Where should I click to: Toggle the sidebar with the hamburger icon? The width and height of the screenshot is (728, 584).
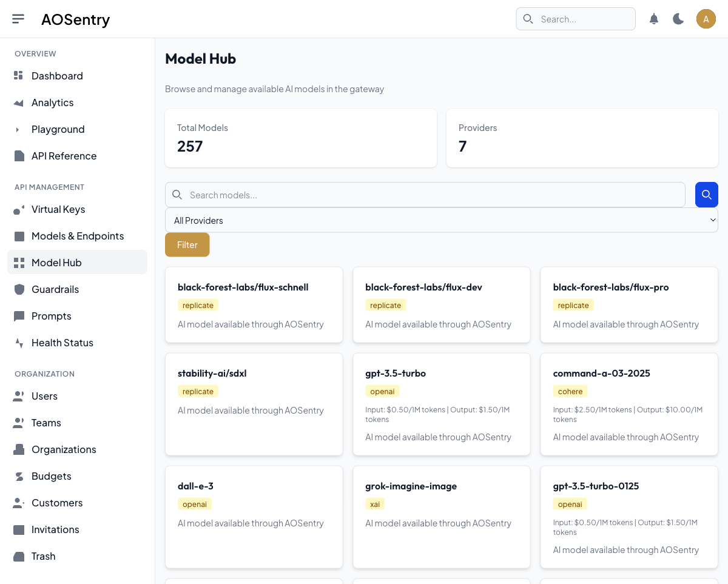point(18,18)
